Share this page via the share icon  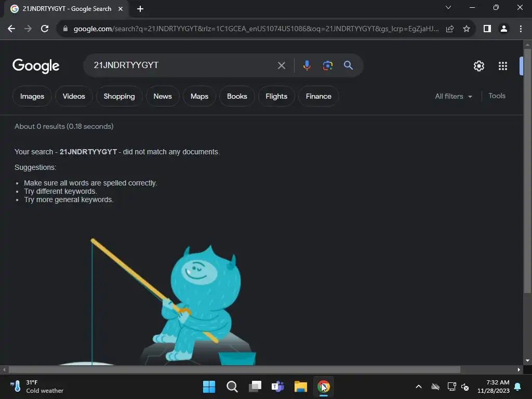(x=450, y=29)
